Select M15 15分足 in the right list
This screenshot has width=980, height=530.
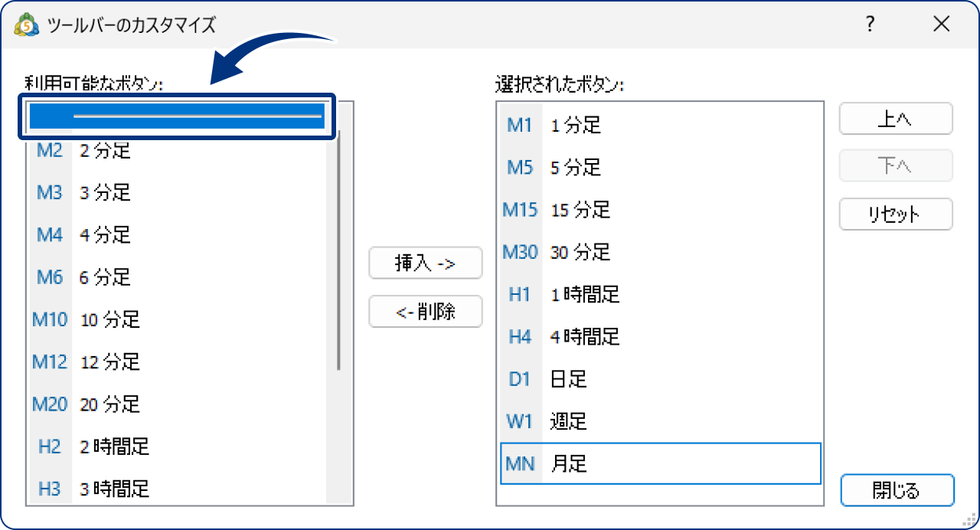582,210
